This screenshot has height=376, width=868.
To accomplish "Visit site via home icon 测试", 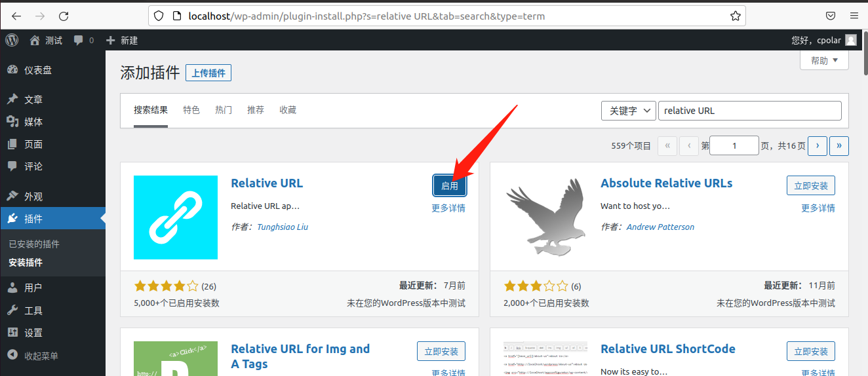I will click(46, 40).
